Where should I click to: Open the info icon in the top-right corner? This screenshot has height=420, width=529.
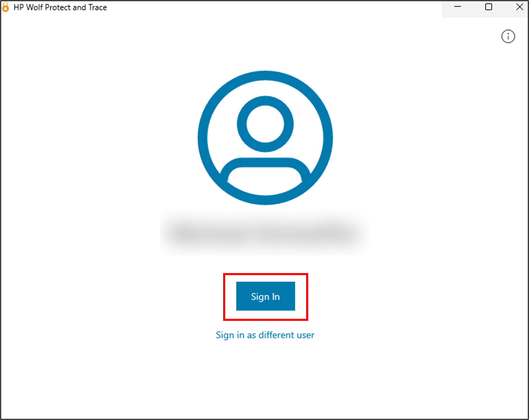(x=508, y=36)
